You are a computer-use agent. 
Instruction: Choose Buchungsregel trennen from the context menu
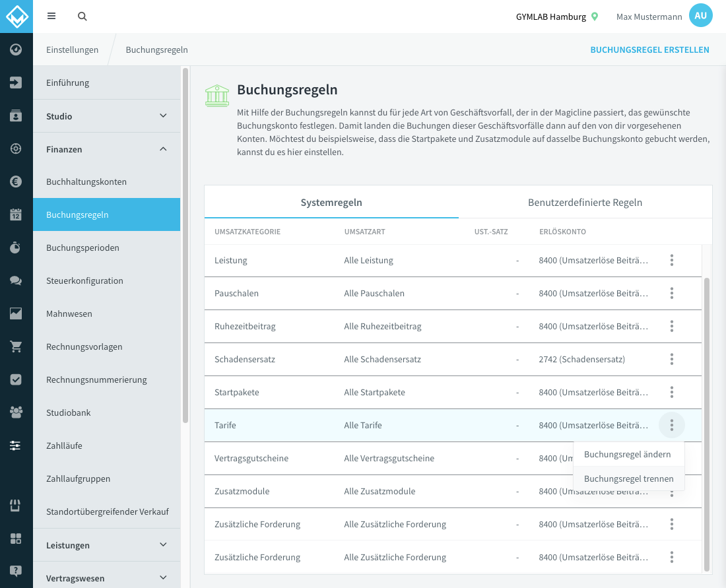coord(628,478)
